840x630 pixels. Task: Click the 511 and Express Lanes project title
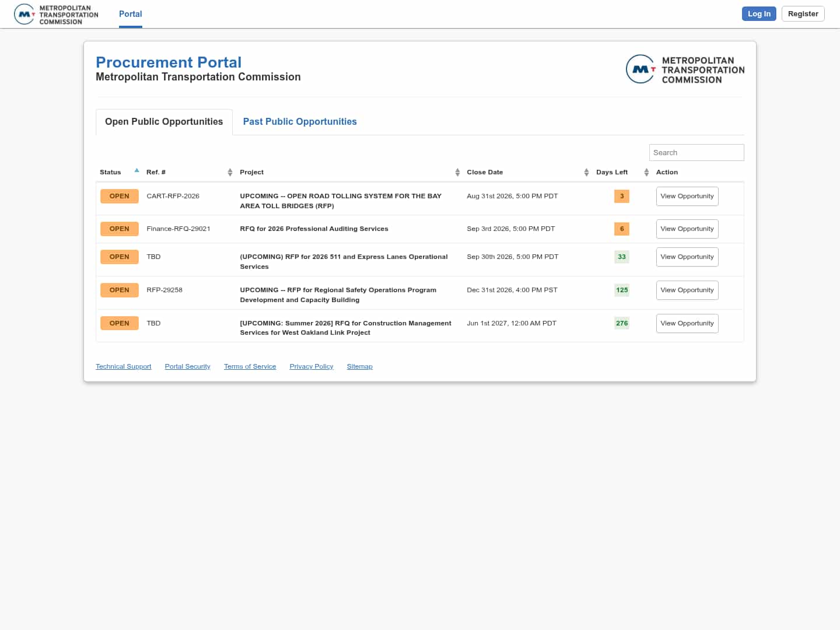(344, 262)
